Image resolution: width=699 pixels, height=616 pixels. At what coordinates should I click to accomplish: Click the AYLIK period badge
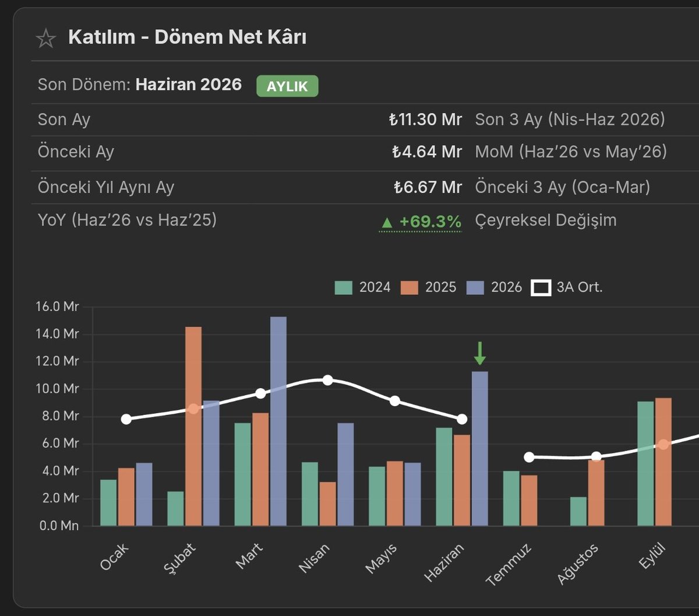click(287, 86)
